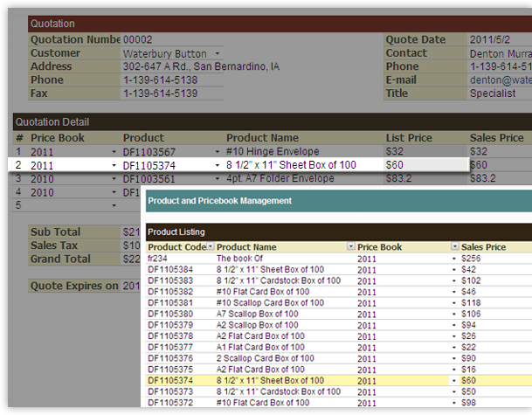The image size is (532, 415).
Task: Select product code DF1103567 in quotation row 1
Action: tap(149, 152)
